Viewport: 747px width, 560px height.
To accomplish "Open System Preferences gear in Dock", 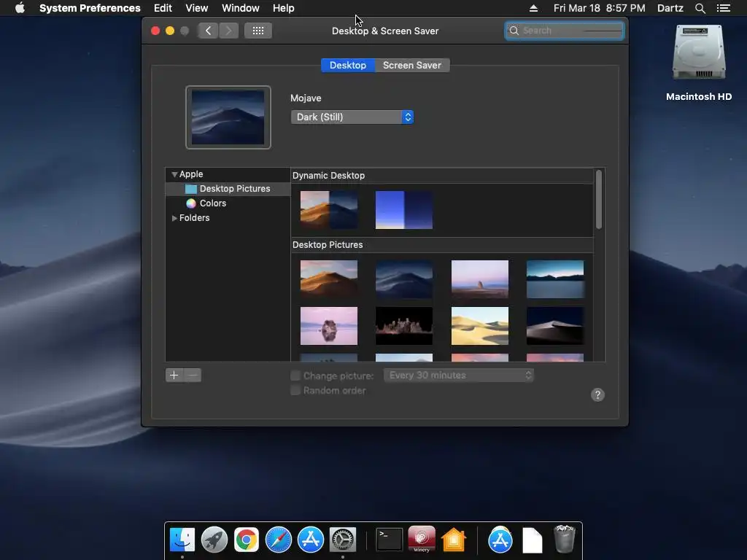I will pyautogui.click(x=343, y=540).
